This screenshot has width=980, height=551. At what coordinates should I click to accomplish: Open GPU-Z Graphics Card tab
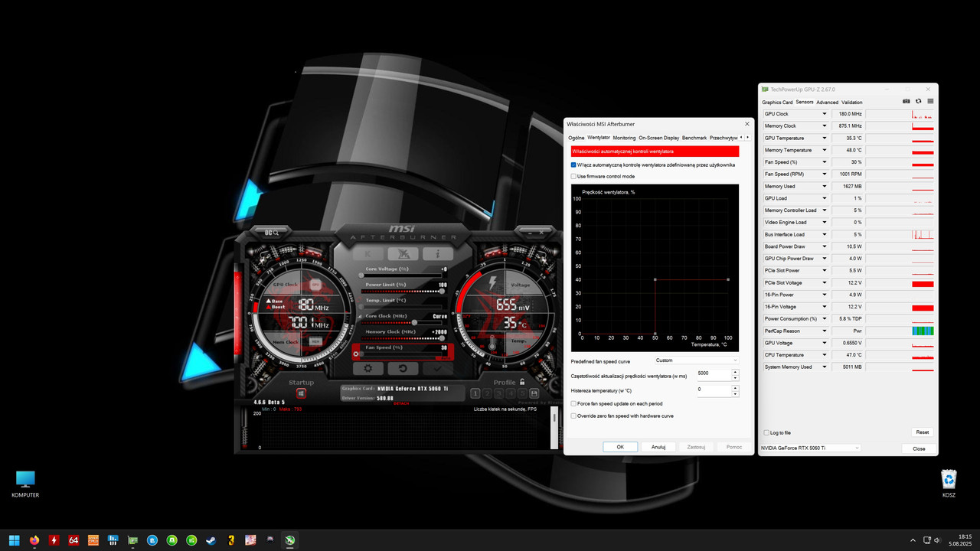coord(777,102)
